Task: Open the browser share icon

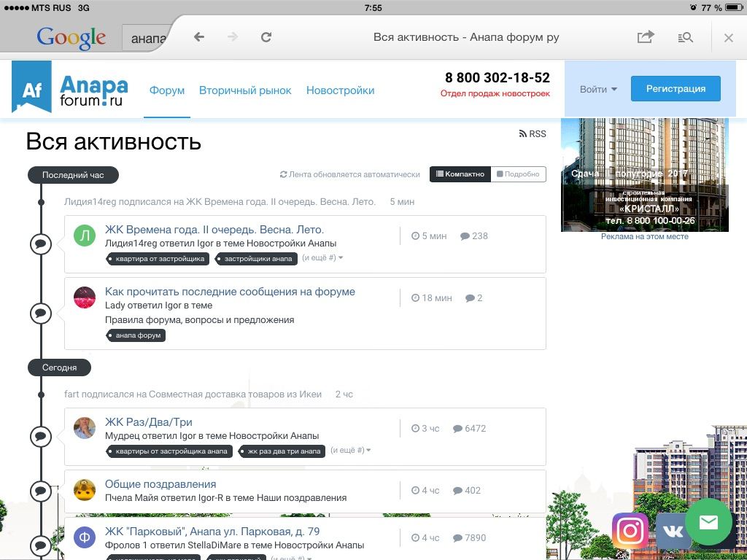Action: pos(645,37)
